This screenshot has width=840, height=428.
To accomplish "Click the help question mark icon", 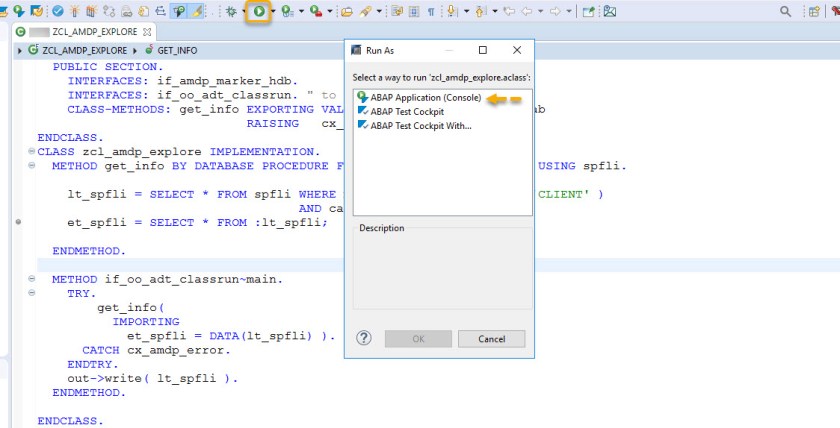I will tap(364, 338).
